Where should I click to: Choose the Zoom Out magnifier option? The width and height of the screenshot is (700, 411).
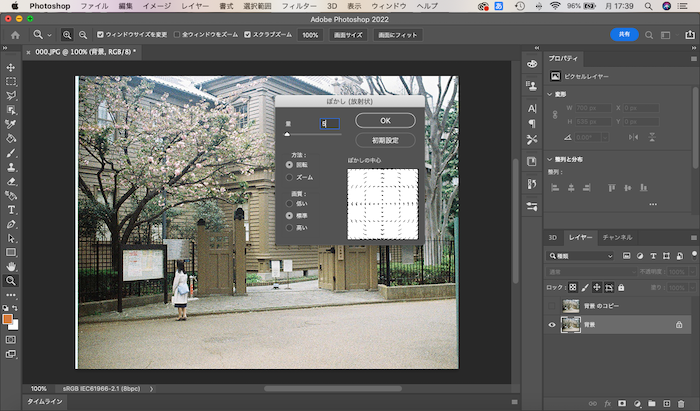[x=83, y=35]
